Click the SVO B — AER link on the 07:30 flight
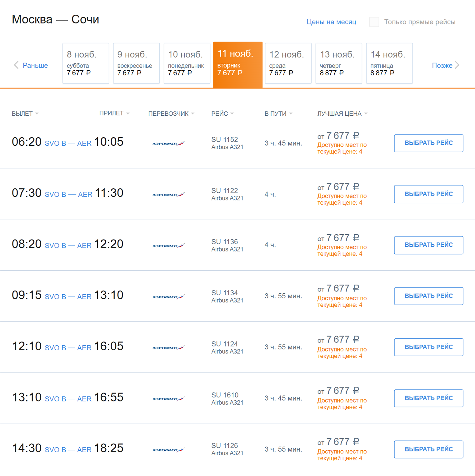The height and width of the screenshot is (476, 475). click(x=68, y=194)
